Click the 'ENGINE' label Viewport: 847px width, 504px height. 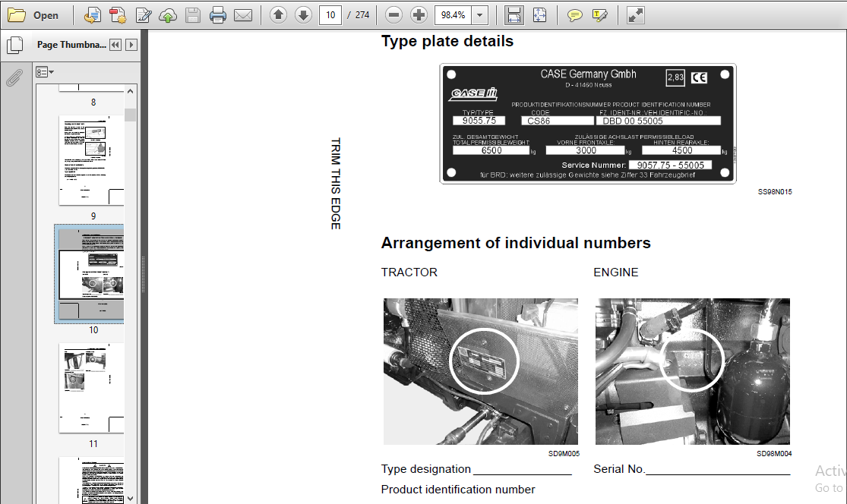pos(616,272)
